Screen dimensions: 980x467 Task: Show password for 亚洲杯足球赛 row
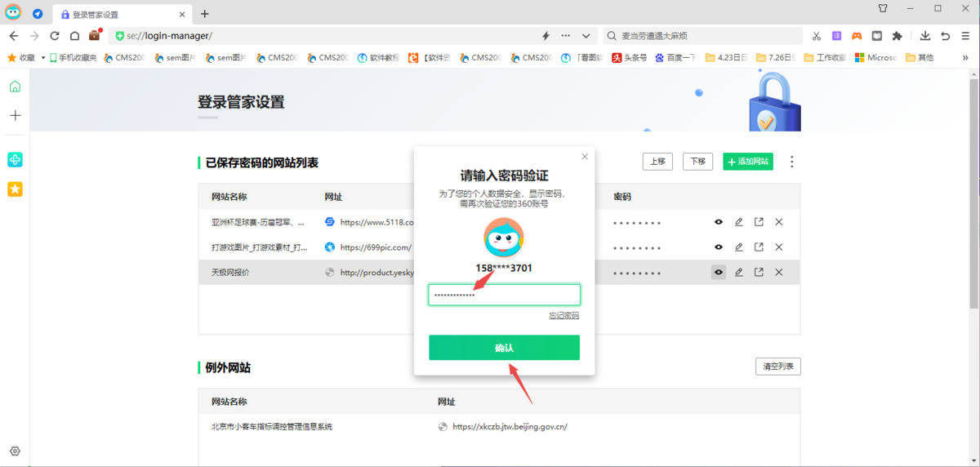719,222
